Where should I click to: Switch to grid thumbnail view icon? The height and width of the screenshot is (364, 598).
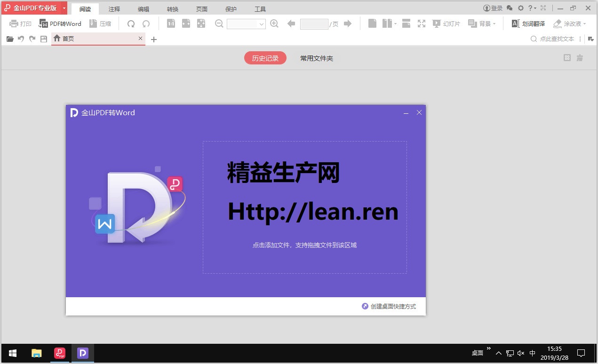click(567, 58)
